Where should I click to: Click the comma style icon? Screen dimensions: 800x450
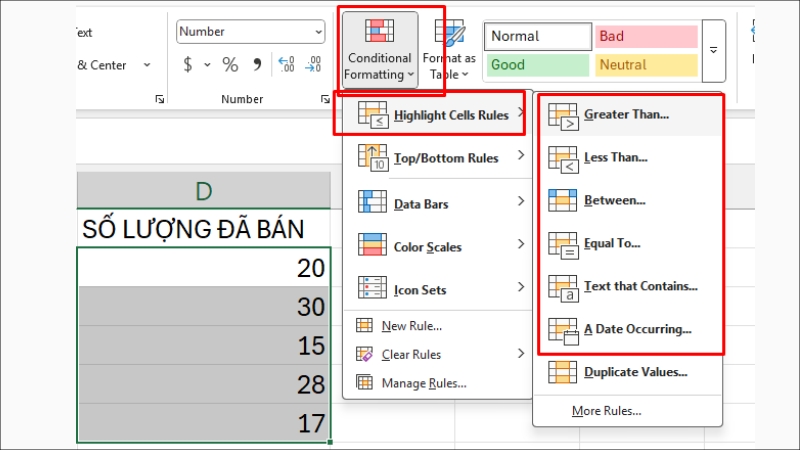(257, 65)
